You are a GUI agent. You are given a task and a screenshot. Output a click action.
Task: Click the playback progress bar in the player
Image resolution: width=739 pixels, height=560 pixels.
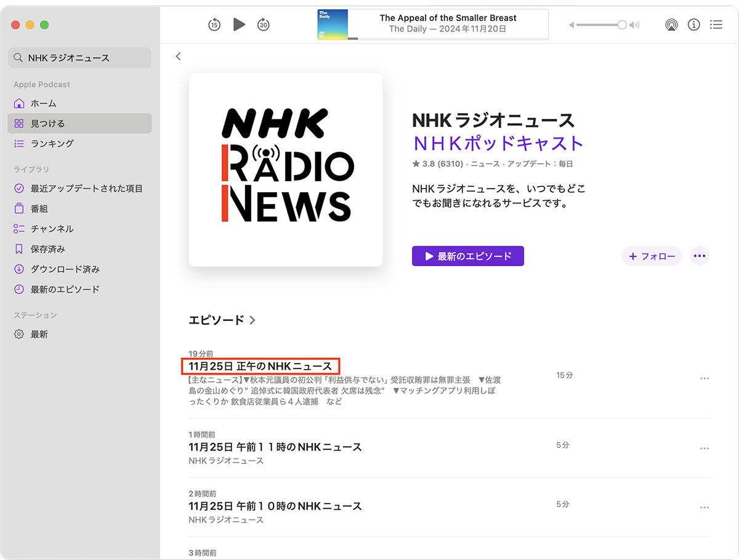click(x=448, y=38)
